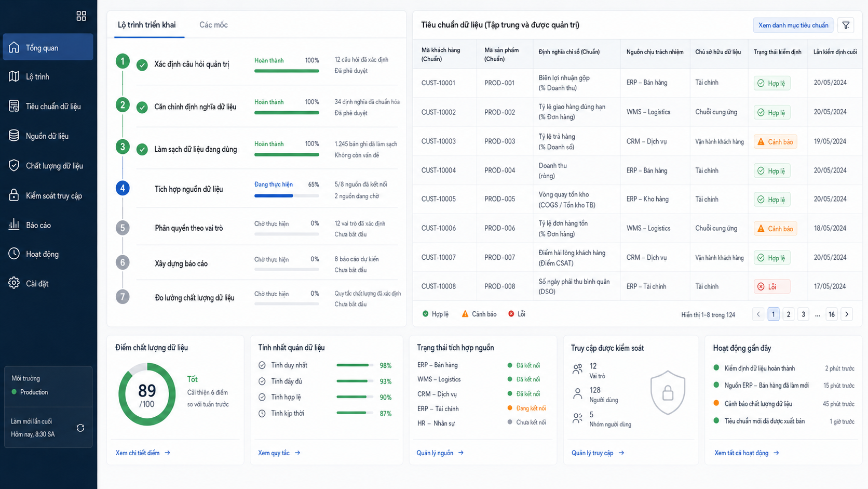868x489 pixels.
Task: Open Xem chi tiết điểm link
Action: coord(143,453)
